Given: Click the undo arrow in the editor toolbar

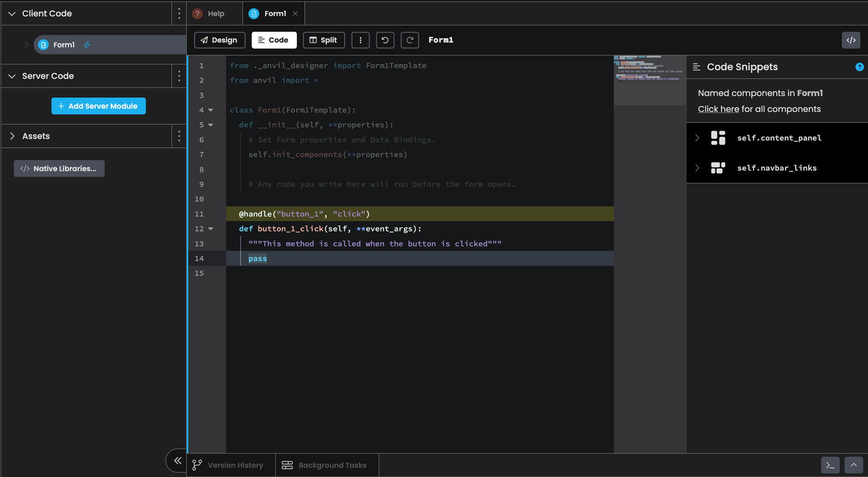Looking at the screenshot, I should coord(385,40).
